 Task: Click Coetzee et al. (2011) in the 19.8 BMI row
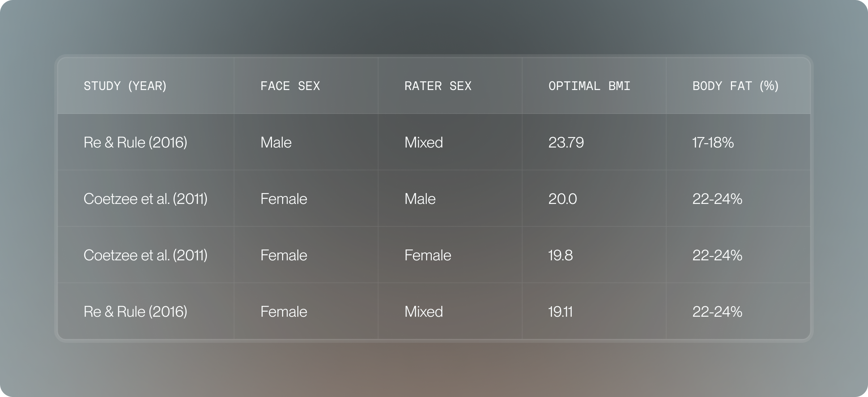(145, 255)
